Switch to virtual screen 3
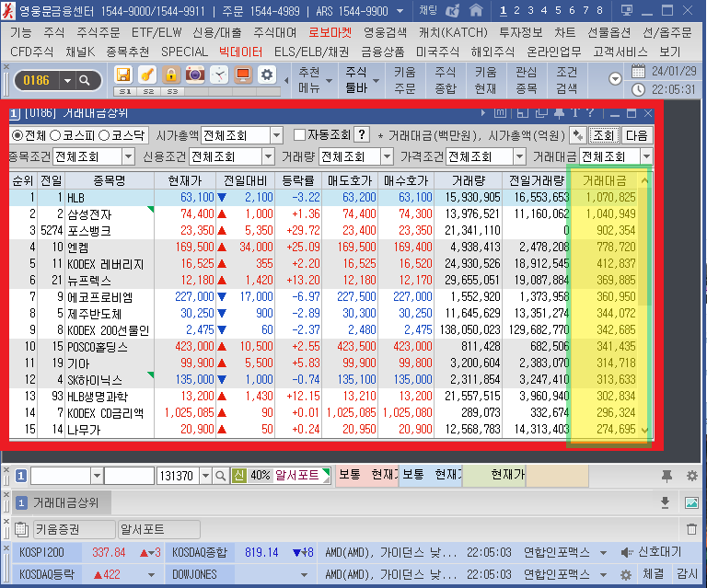This screenshot has width=707, height=588. coord(530,10)
